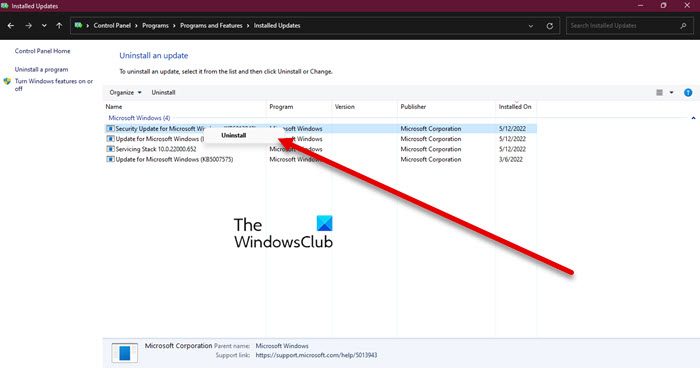This screenshot has width=700, height=369.
Task: Sort by the Publisher column header
Action: point(413,107)
